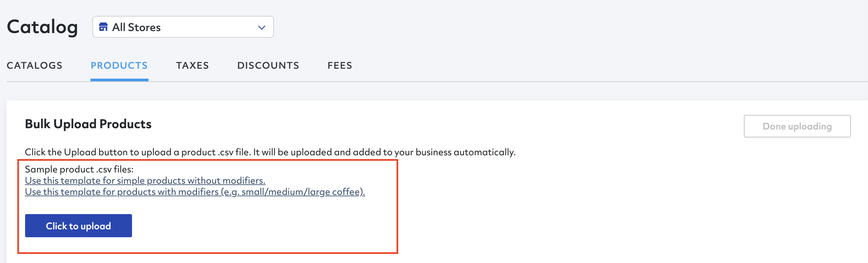Select the PRODUCTS tab

pyautogui.click(x=119, y=65)
